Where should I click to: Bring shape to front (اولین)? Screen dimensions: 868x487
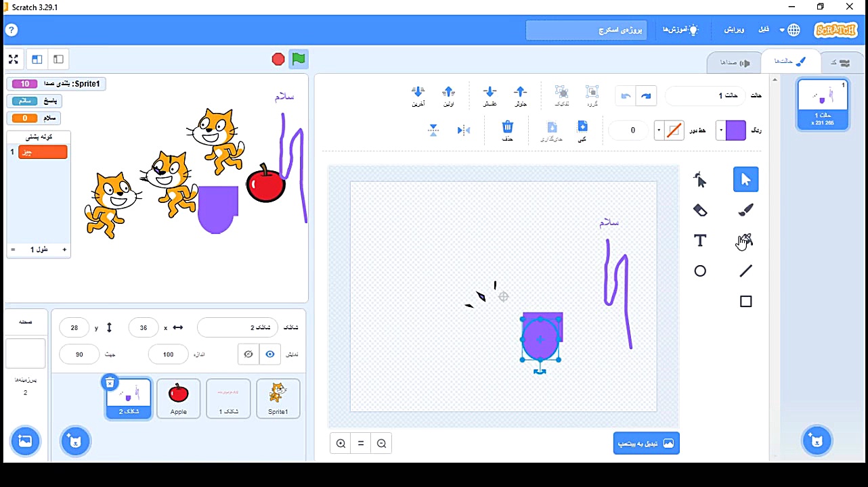pos(448,96)
